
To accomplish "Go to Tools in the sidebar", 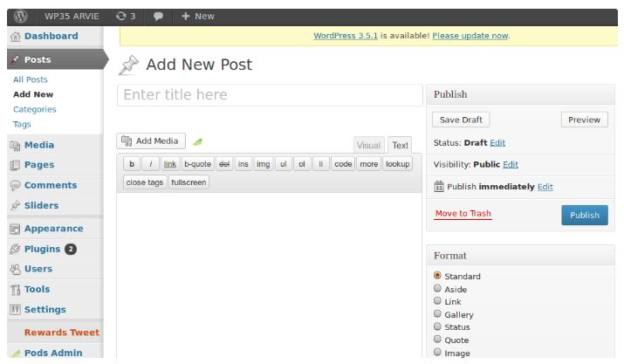I will tap(37, 289).
